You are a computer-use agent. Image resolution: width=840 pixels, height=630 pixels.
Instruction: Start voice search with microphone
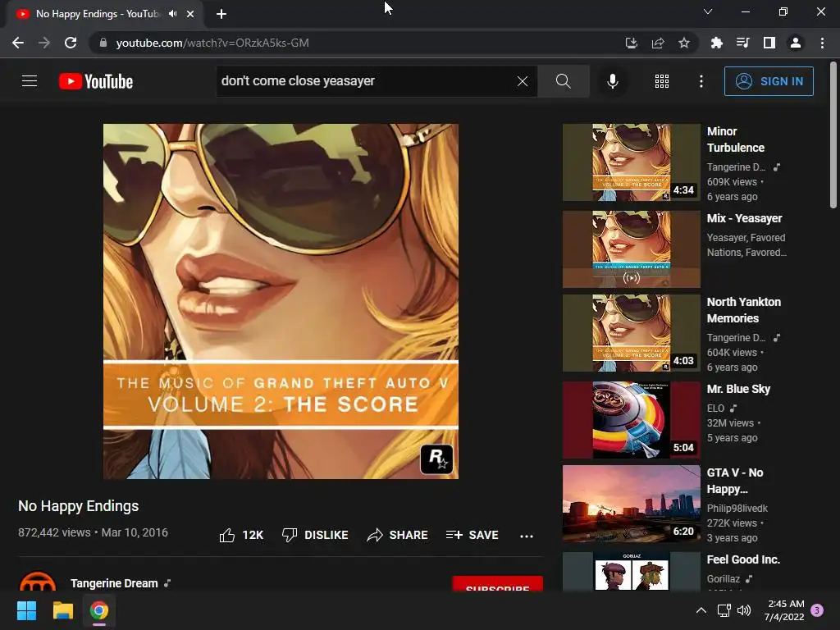pos(612,81)
